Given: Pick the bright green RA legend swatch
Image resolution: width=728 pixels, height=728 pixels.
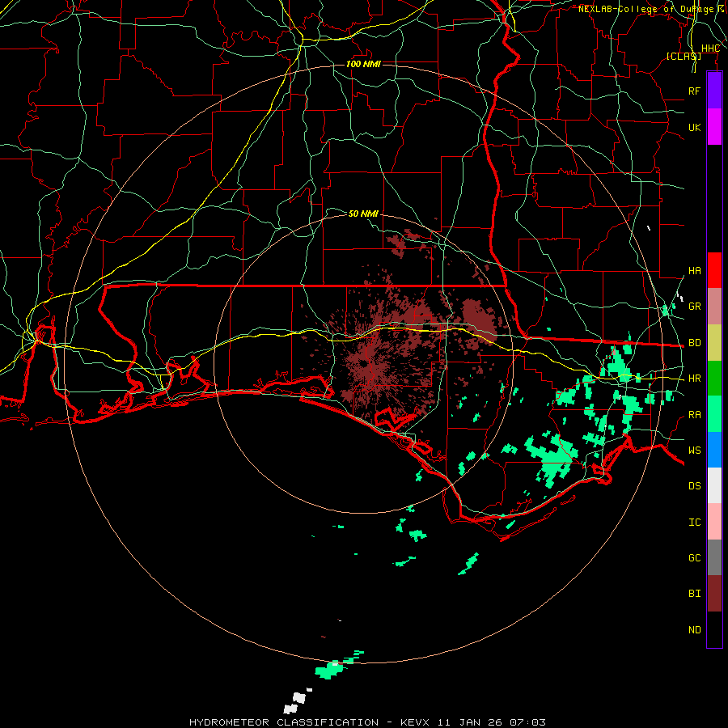Looking at the screenshot, I should 714,414.
